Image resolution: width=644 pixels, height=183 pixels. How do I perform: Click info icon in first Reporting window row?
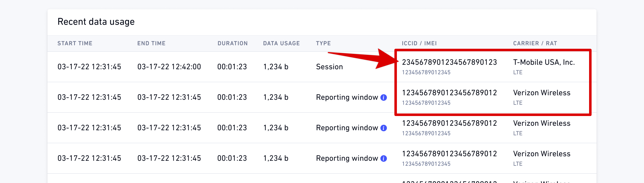click(384, 97)
